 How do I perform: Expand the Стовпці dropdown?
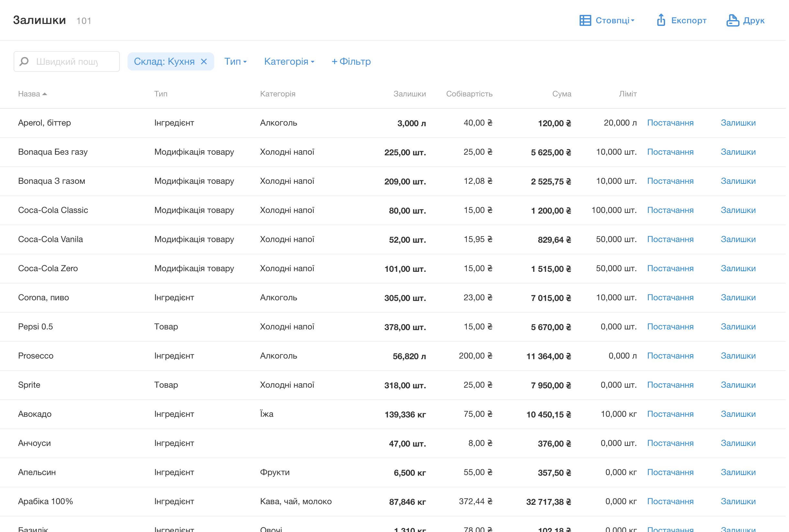pyautogui.click(x=615, y=20)
